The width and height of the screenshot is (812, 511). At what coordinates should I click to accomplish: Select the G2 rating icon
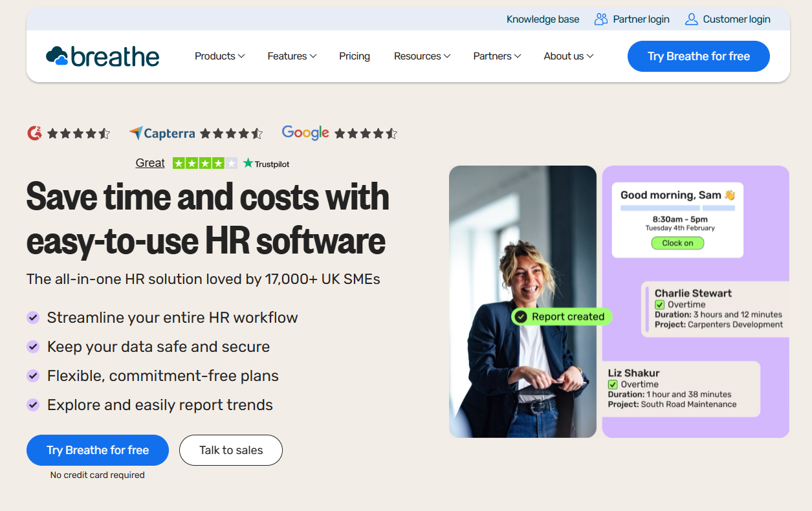tap(34, 133)
